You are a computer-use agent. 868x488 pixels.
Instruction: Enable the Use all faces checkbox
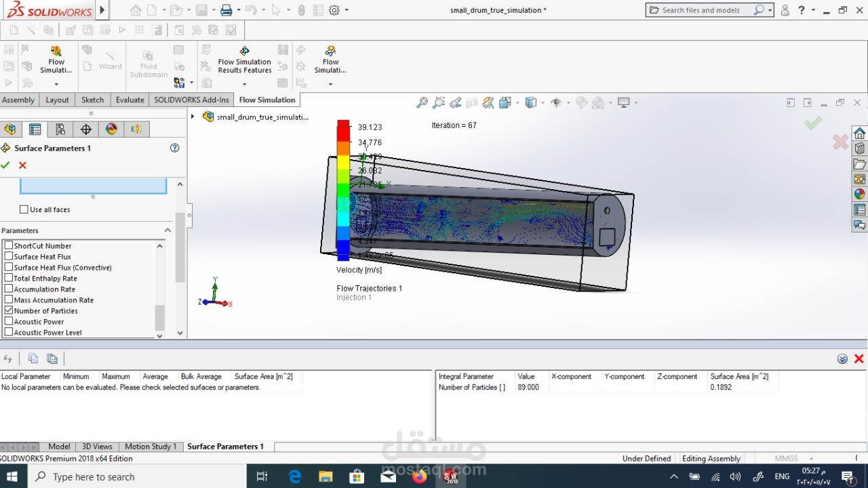[24, 209]
